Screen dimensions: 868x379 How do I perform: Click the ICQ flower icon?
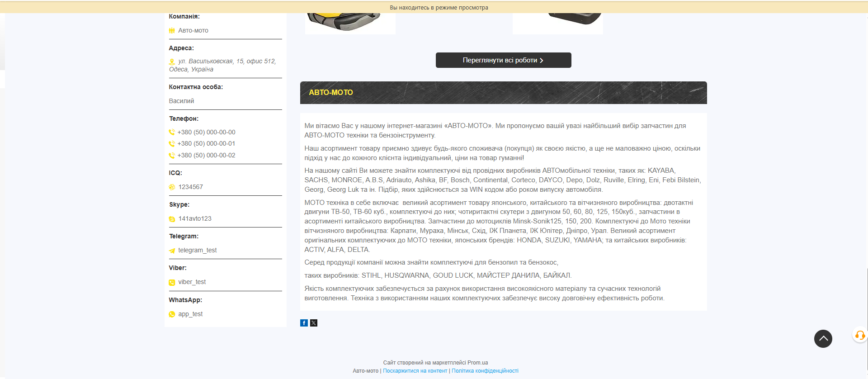[172, 187]
